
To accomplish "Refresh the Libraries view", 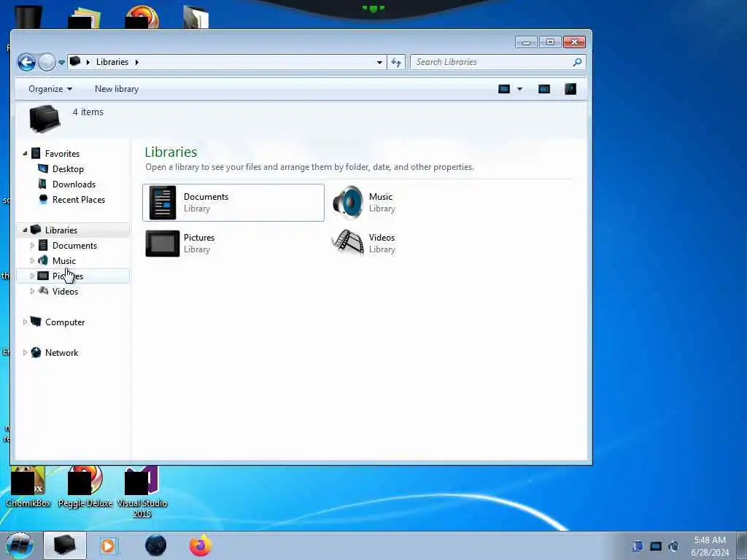I will (396, 62).
